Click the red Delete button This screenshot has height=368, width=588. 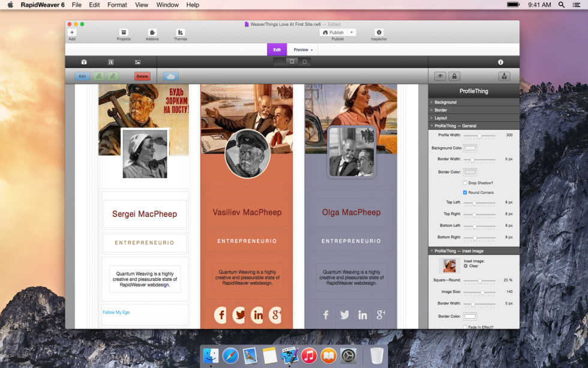tap(142, 76)
